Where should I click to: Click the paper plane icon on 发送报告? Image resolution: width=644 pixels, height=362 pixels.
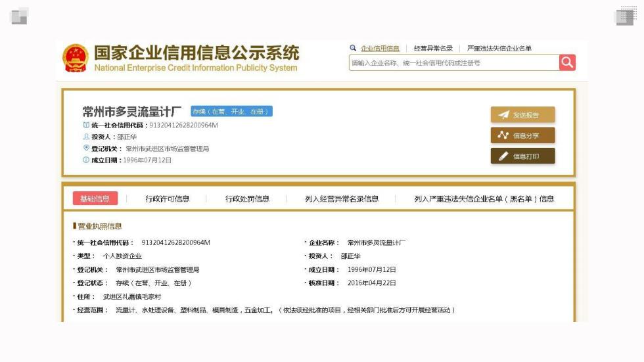coord(503,115)
